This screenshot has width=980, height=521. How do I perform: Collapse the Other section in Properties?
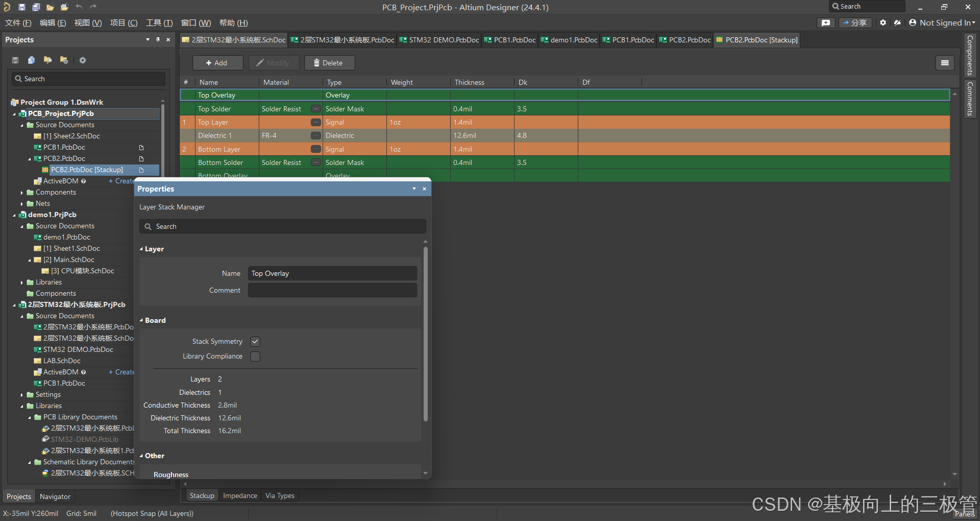[x=141, y=456]
